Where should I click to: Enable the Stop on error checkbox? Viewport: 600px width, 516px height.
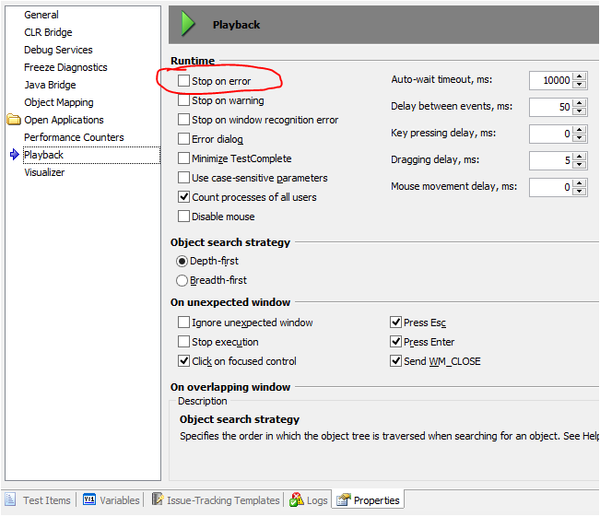pyautogui.click(x=183, y=81)
